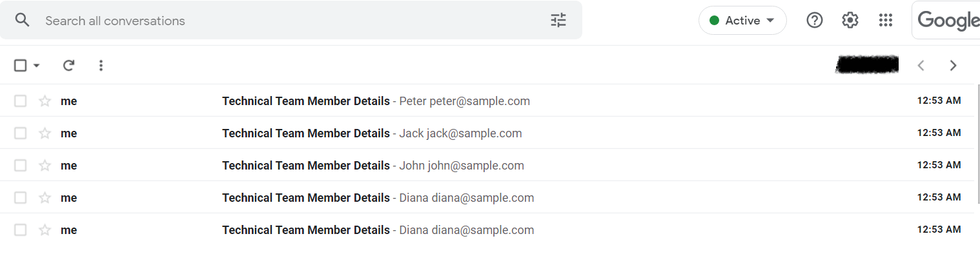The image size is (980, 254).
Task: Open search filter options icon
Action: (x=558, y=20)
